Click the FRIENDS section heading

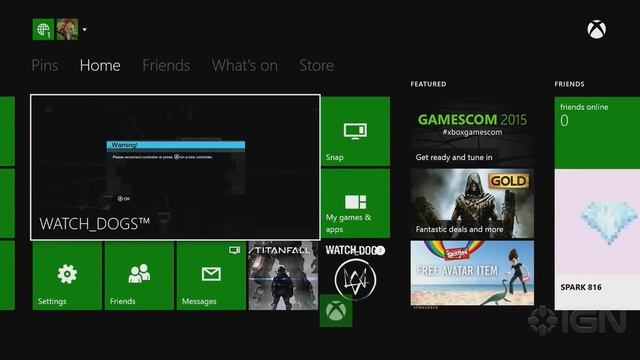point(569,84)
